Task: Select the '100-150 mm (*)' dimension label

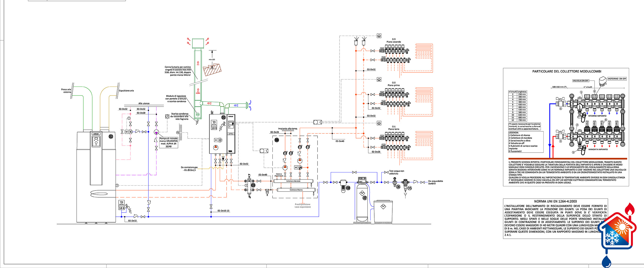Action: pos(559,87)
